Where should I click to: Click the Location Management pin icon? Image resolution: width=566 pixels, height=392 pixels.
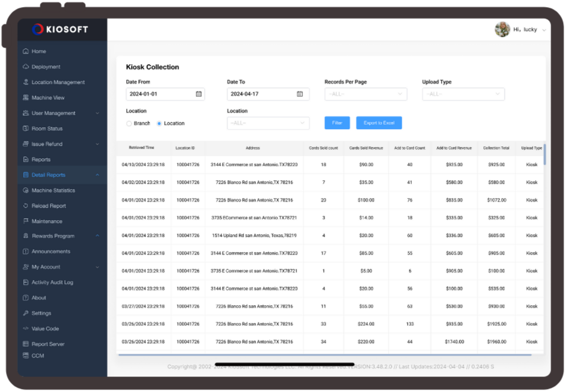[26, 83]
